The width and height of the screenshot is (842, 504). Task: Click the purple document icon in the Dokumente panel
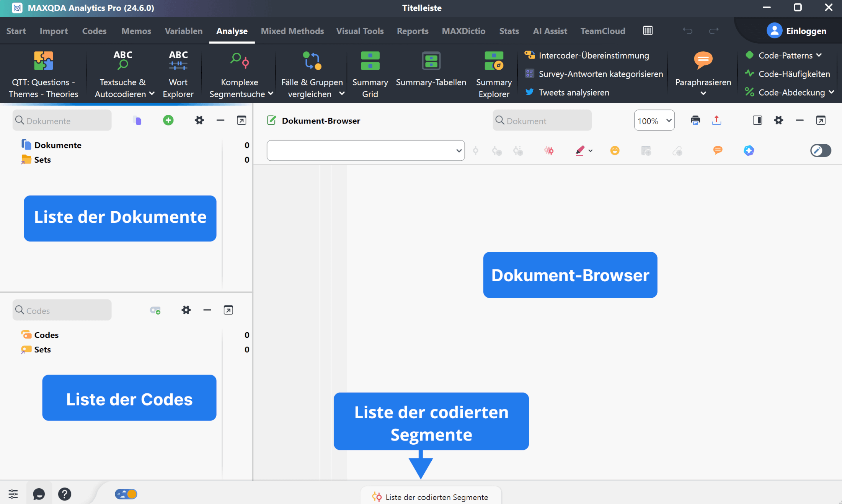[137, 121]
